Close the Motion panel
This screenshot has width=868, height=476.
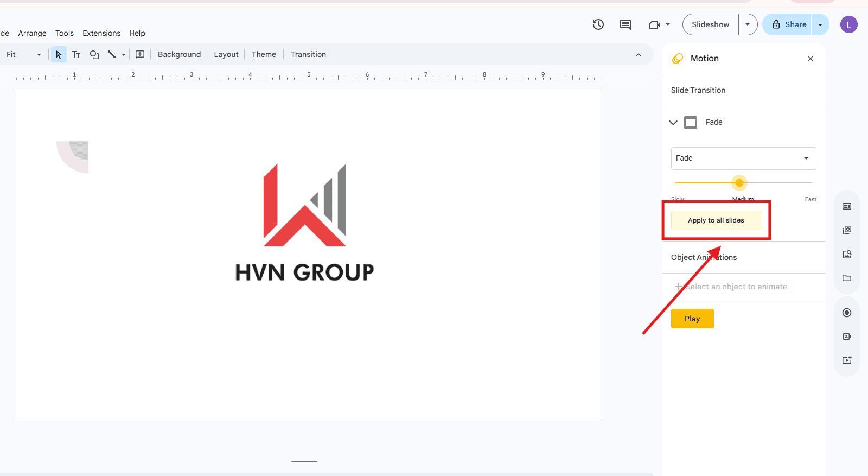tap(810, 59)
